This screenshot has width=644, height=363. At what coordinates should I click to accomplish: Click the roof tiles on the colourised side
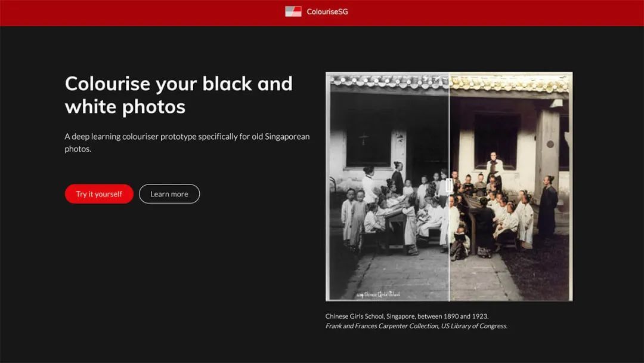point(510,83)
